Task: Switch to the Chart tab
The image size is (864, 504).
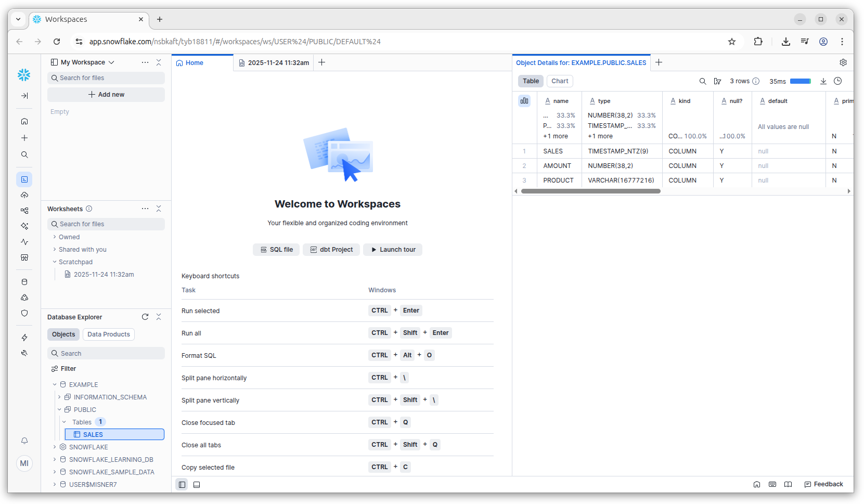Action: pos(560,81)
